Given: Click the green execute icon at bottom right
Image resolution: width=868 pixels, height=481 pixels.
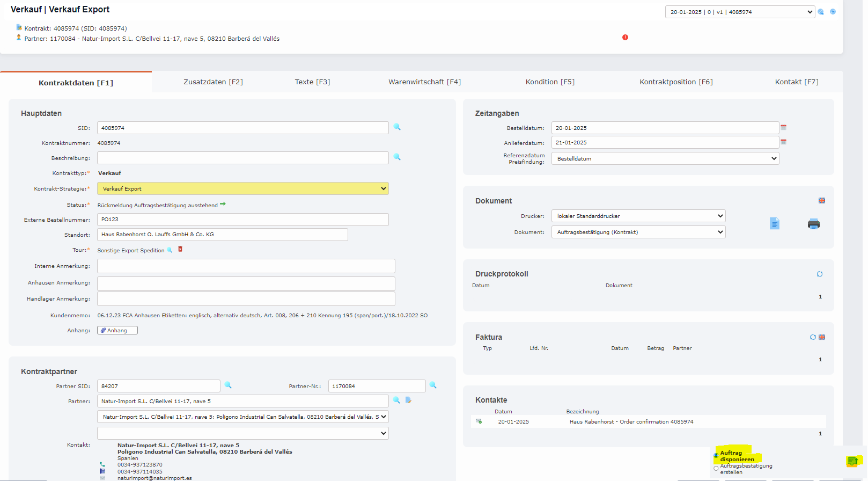Looking at the screenshot, I should (x=852, y=461).
